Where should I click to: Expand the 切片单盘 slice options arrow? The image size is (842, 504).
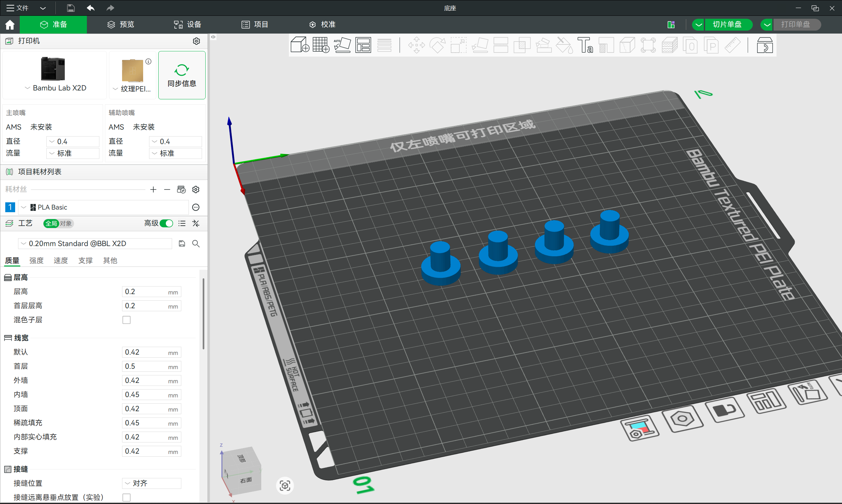click(x=698, y=24)
